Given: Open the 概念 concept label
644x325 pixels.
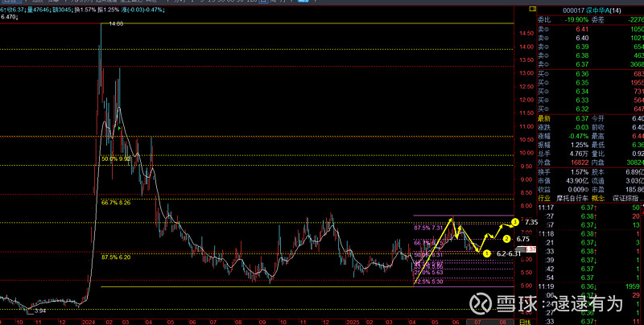Looking at the screenshot, I should coord(598,199).
